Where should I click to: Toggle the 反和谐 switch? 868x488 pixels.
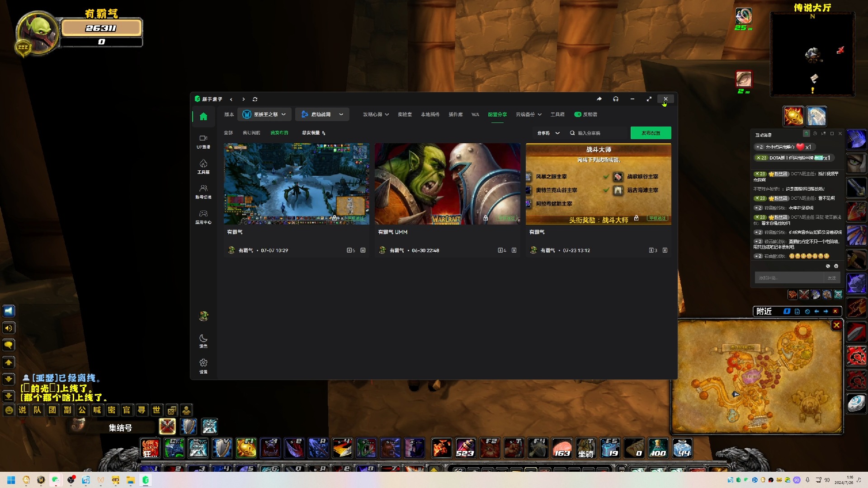578,115
